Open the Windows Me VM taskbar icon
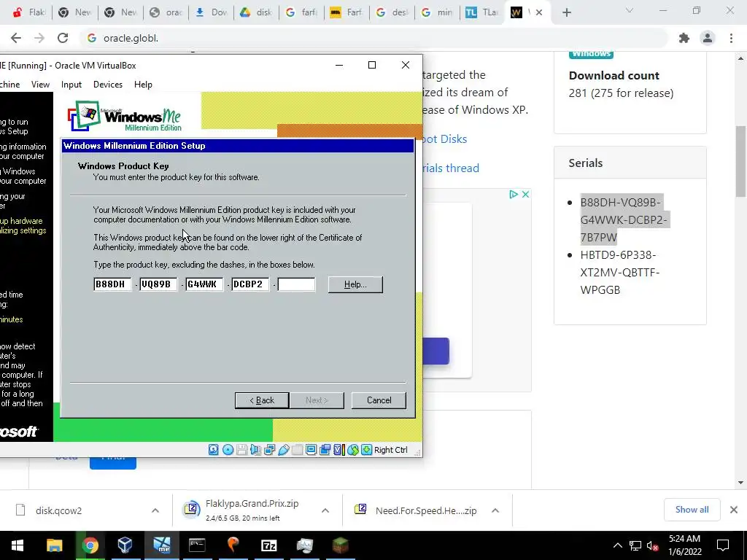747x560 pixels. [x=161, y=545]
